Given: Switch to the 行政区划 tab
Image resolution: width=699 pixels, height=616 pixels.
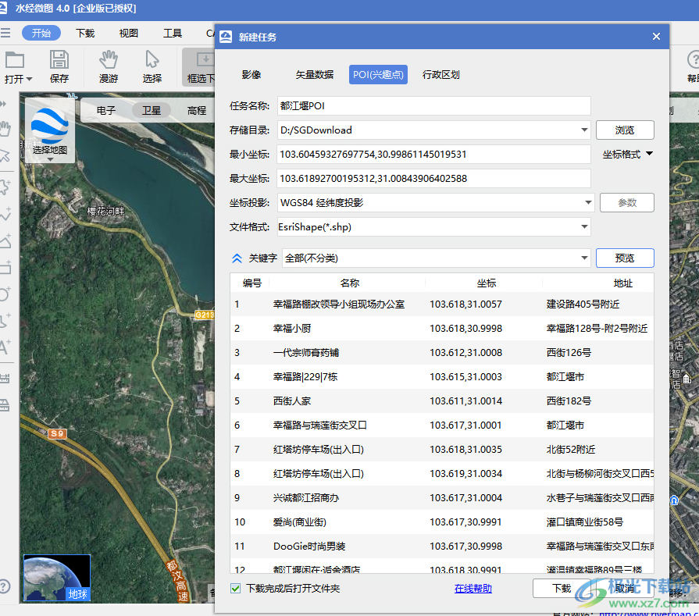Looking at the screenshot, I should coord(441,74).
